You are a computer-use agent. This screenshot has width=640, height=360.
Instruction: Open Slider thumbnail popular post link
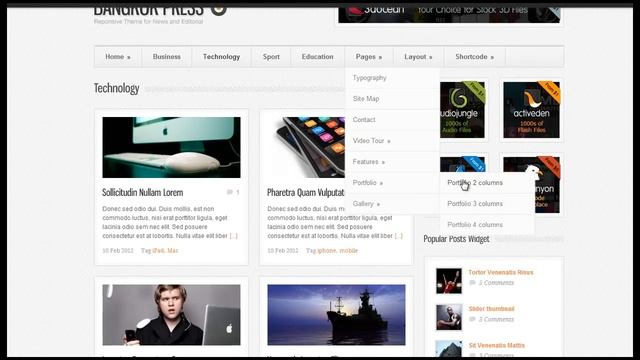tap(491, 309)
